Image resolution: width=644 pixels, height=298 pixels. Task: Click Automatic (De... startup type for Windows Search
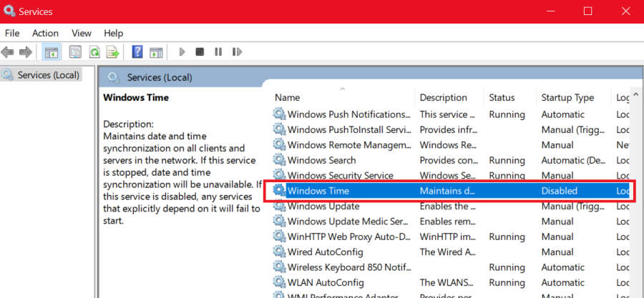pos(572,160)
